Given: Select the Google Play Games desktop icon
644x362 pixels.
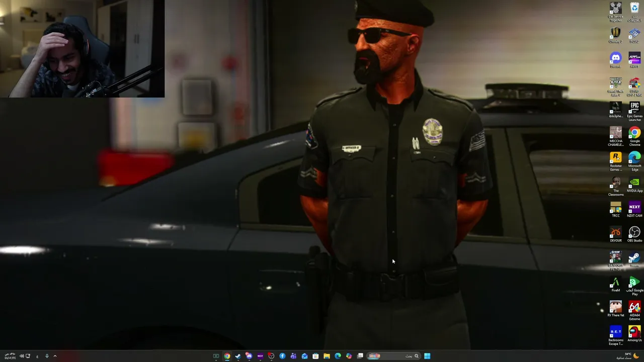Looking at the screenshot, I should click(x=634, y=286).
